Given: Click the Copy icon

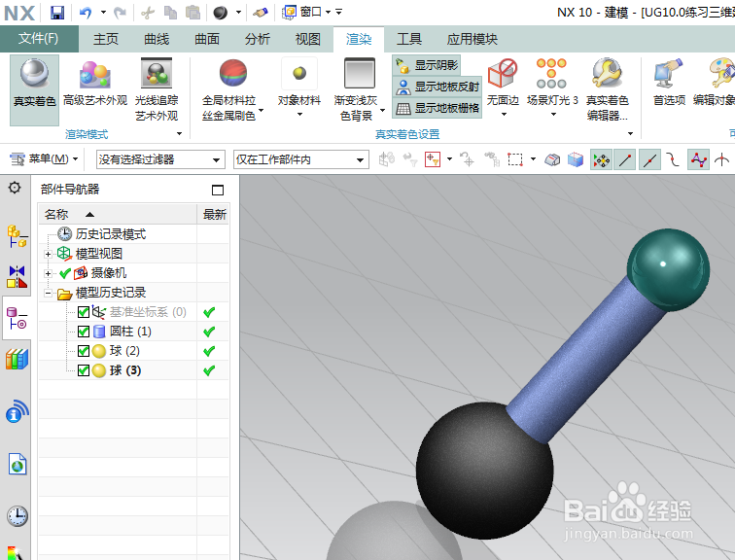Looking at the screenshot, I should pyautogui.click(x=171, y=13).
